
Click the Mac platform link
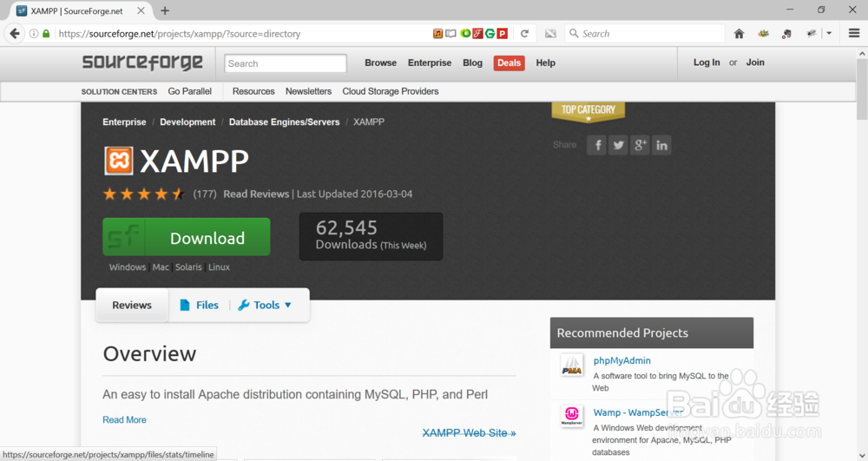161,267
